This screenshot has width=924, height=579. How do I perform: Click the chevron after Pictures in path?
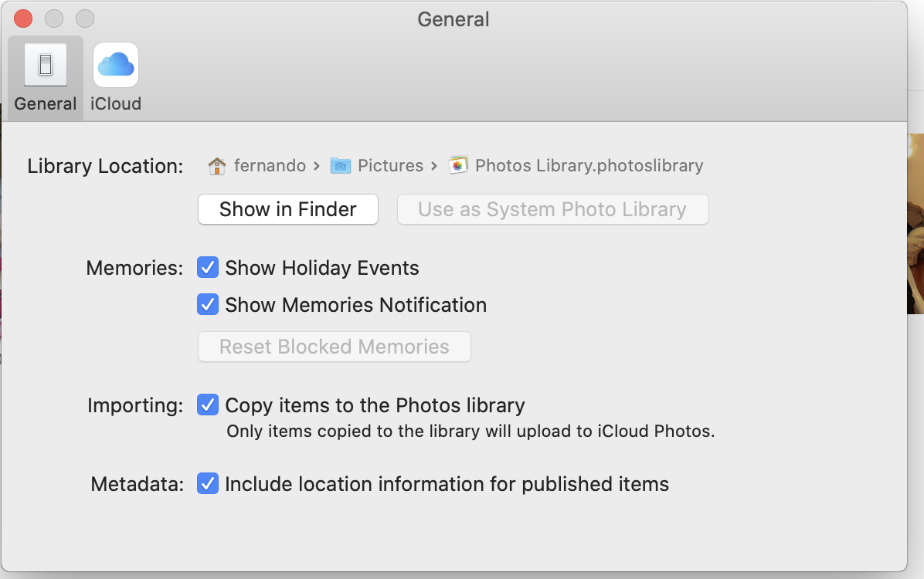(434, 166)
